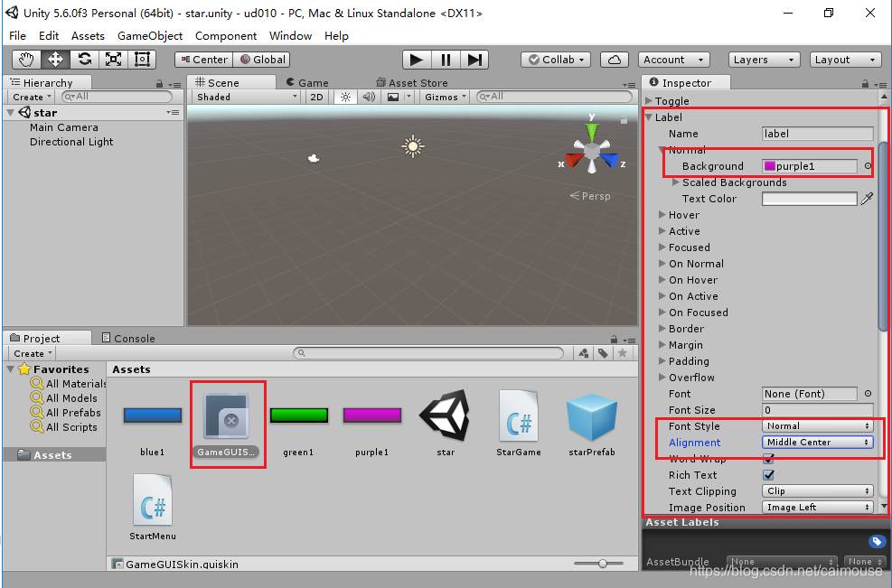The width and height of the screenshot is (892, 588).
Task: Select the StarGame C# script
Action: click(x=518, y=425)
